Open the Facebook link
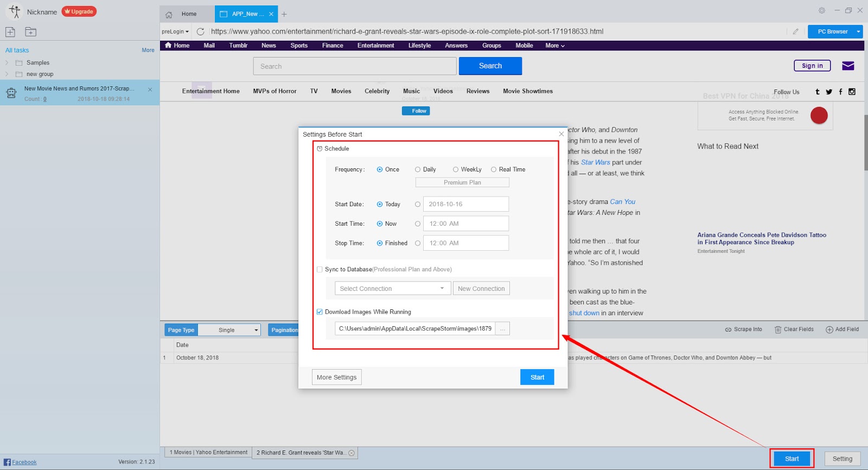 (24, 462)
